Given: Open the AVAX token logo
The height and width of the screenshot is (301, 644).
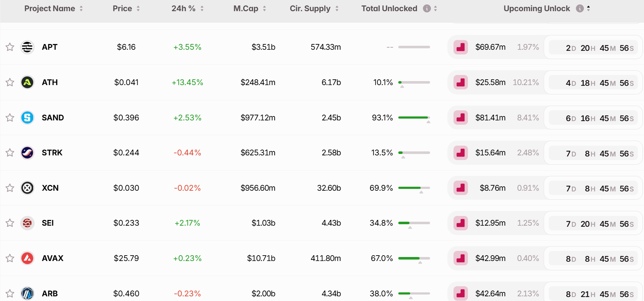Looking at the screenshot, I should point(27,258).
